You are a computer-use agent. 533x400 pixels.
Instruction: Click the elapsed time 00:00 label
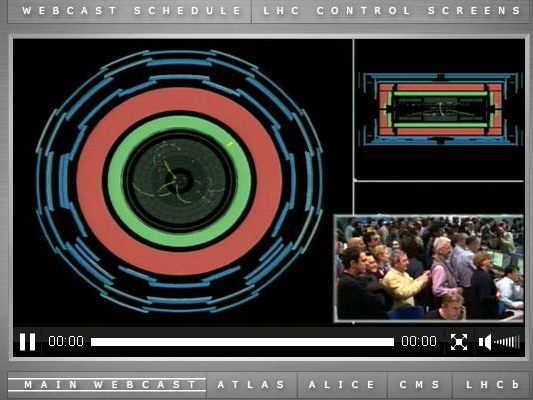click(x=66, y=341)
